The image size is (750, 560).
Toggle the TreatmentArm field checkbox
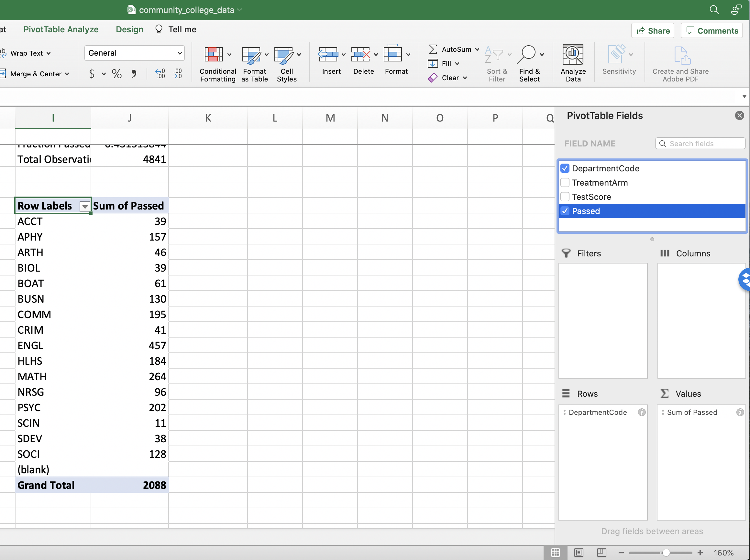[x=565, y=182]
